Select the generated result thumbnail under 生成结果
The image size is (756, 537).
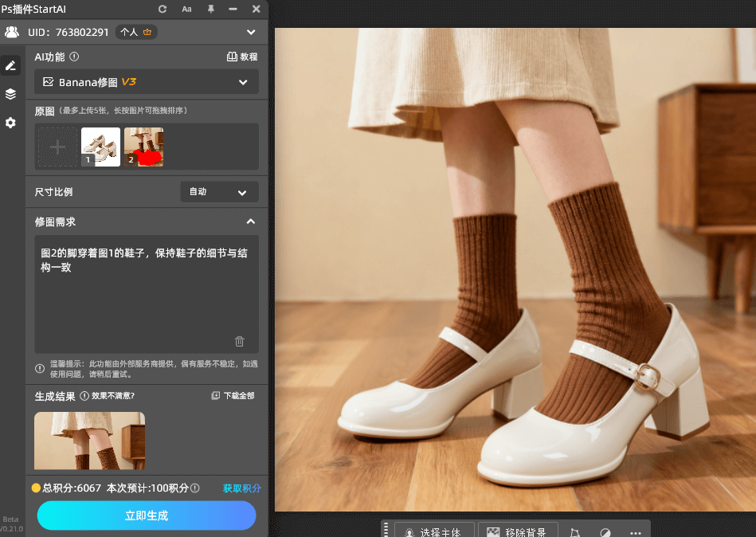[88, 440]
